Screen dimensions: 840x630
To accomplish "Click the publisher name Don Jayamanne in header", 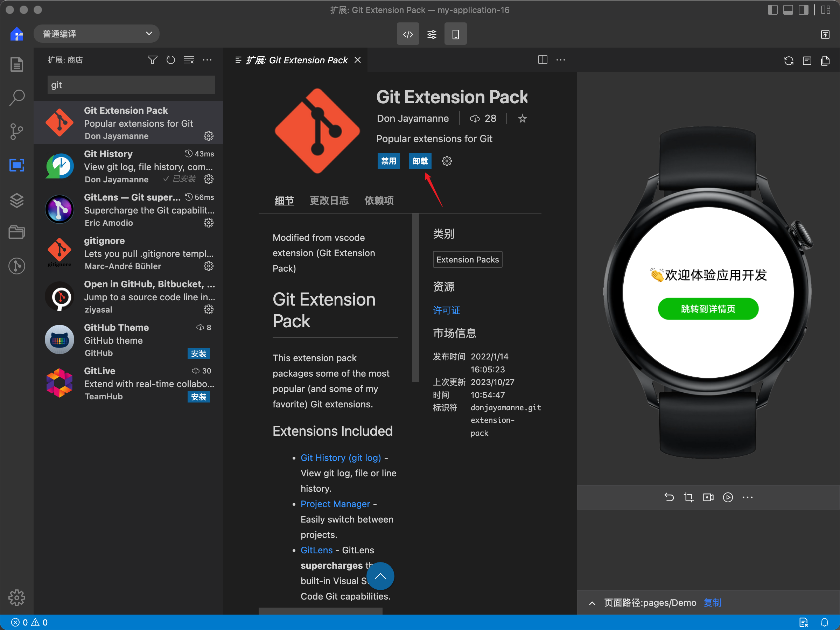I will coord(412,119).
